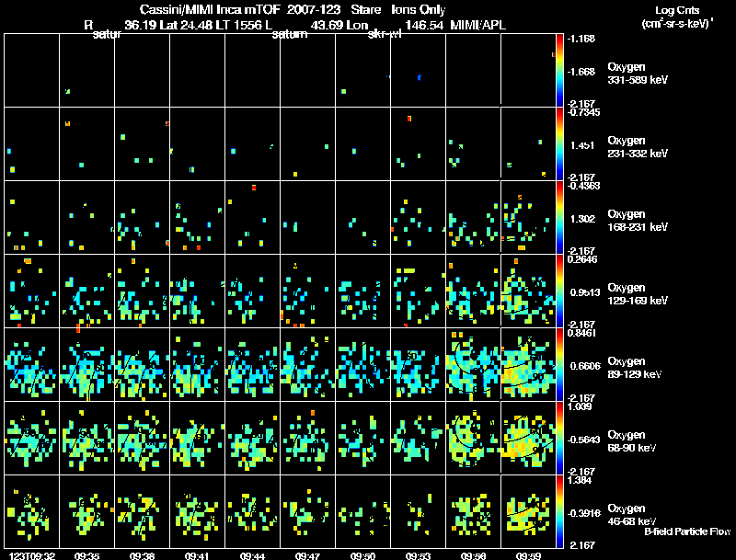The image size is (736, 560).
Task: Click the '0.6606' color bar value
Action: (585, 366)
